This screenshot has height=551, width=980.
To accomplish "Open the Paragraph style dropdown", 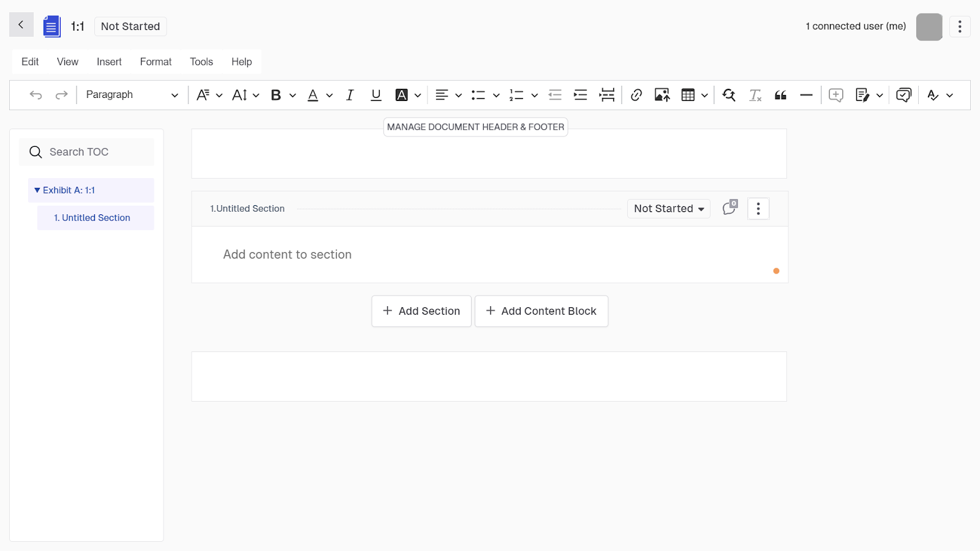I will [x=132, y=95].
